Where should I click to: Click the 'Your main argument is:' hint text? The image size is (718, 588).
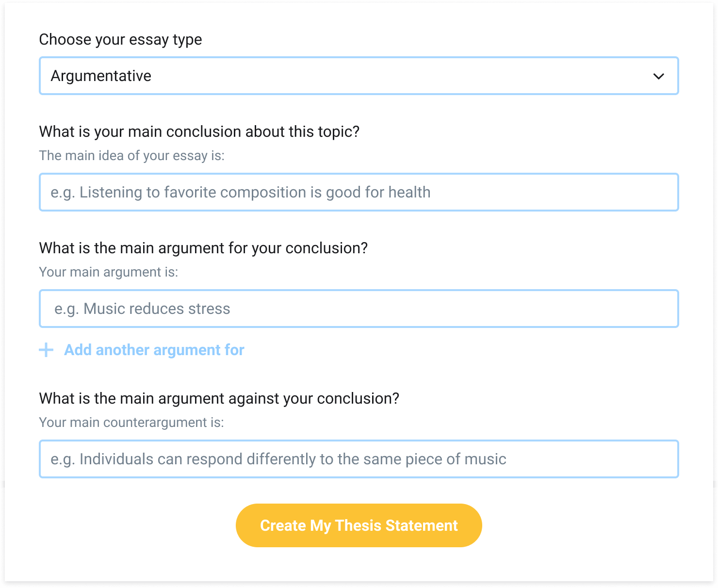(108, 272)
